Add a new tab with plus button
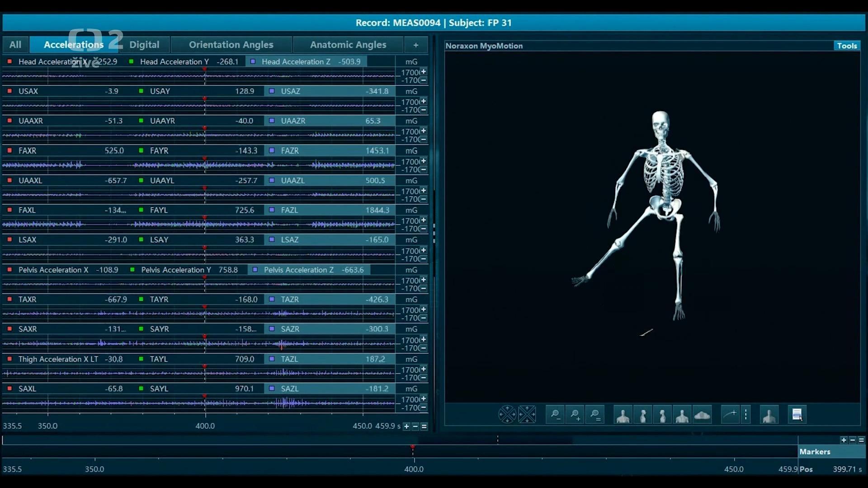Image resolution: width=868 pixels, height=488 pixels. [415, 45]
